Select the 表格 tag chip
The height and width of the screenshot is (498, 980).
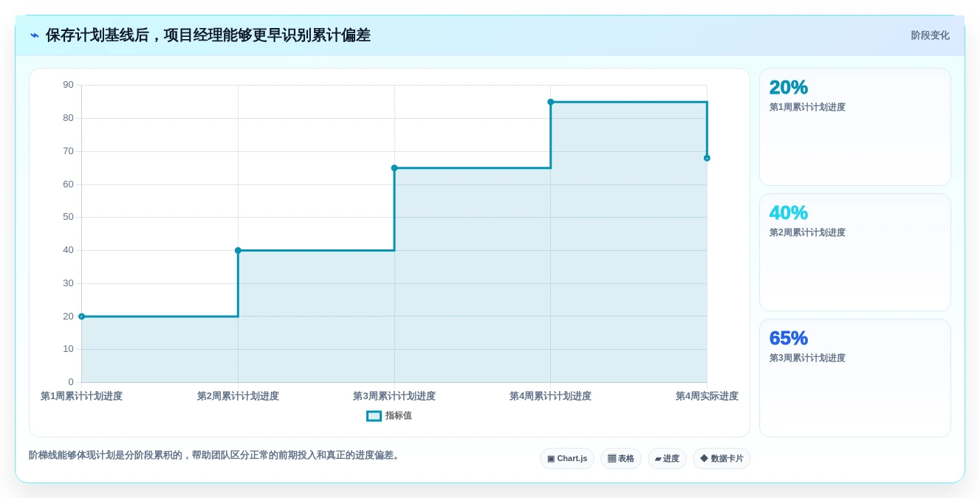coord(621,458)
